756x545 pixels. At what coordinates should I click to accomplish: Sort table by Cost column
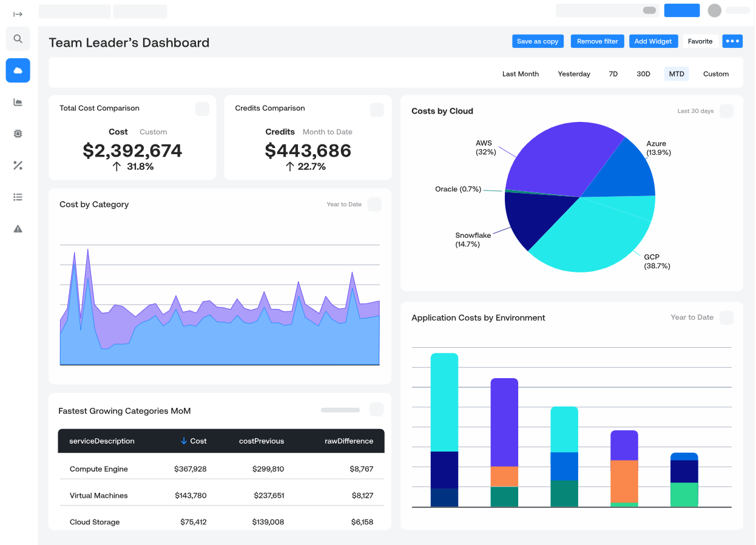click(194, 441)
